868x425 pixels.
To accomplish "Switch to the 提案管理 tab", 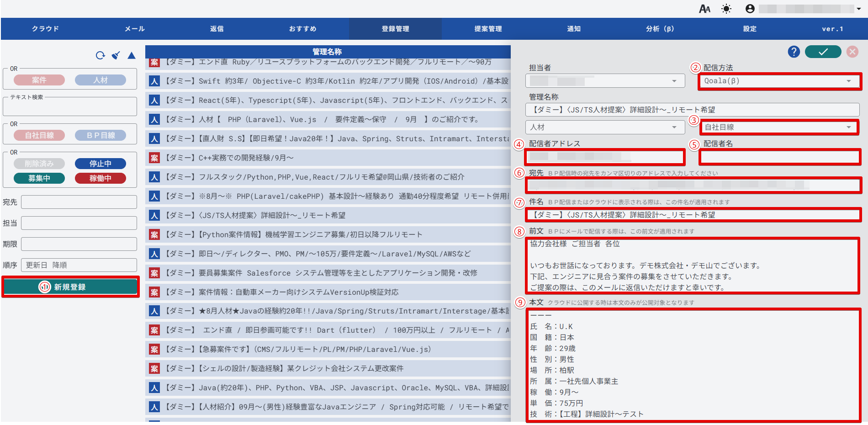I will [488, 29].
